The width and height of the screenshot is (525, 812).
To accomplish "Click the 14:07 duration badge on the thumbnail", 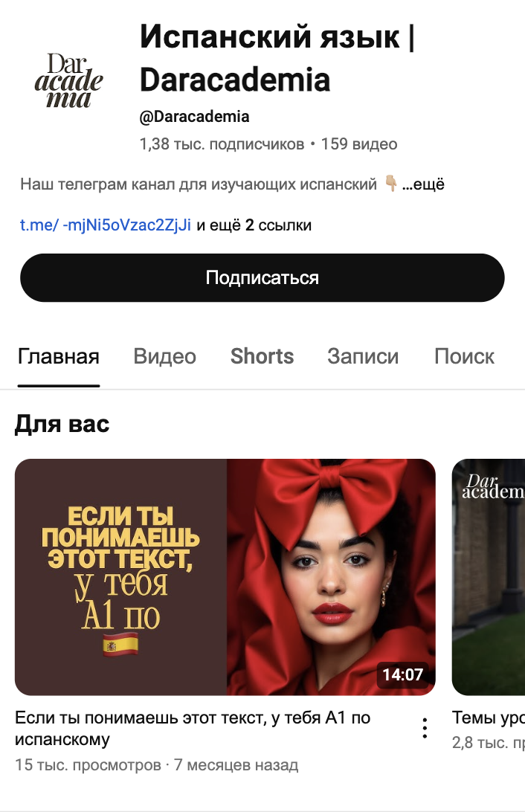I will point(403,674).
